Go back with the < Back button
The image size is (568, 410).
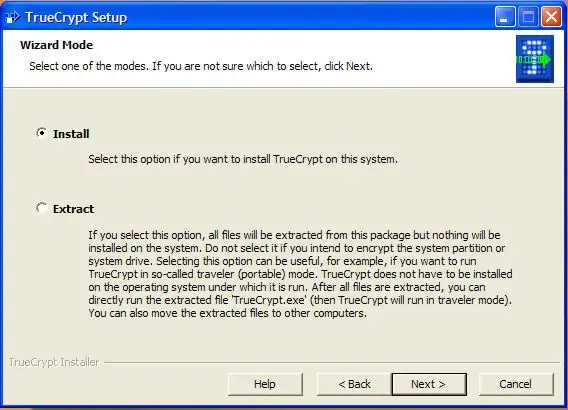(354, 384)
